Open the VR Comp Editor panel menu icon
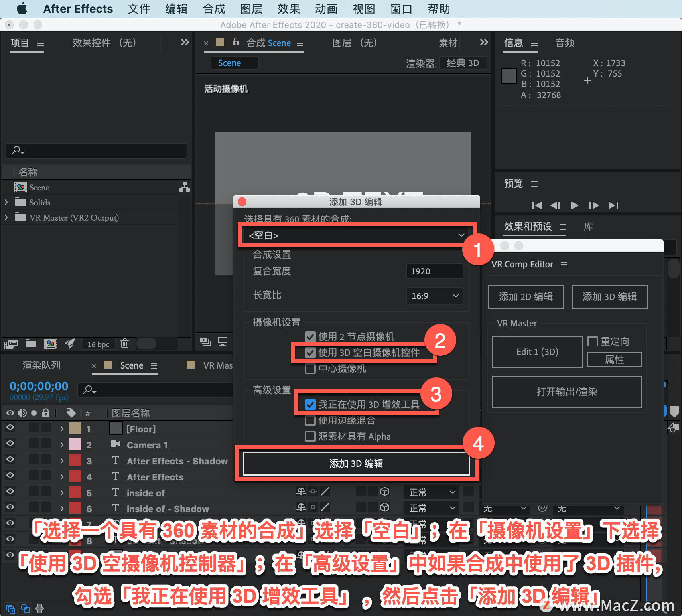The image size is (682, 616). pos(564,265)
